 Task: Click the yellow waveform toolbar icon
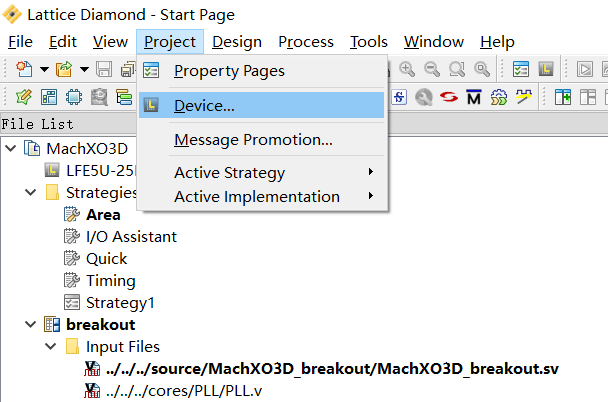pyautogui.click(x=523, y=97)
